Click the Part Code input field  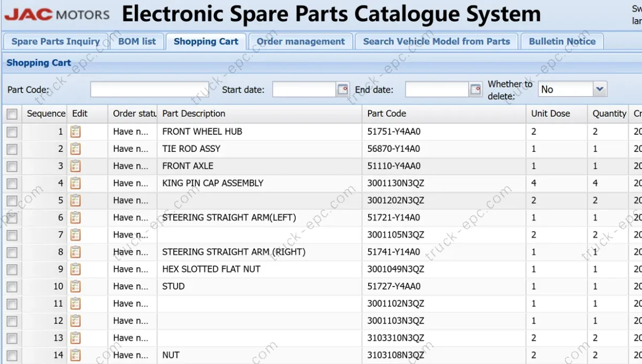[x=149, y=90]
